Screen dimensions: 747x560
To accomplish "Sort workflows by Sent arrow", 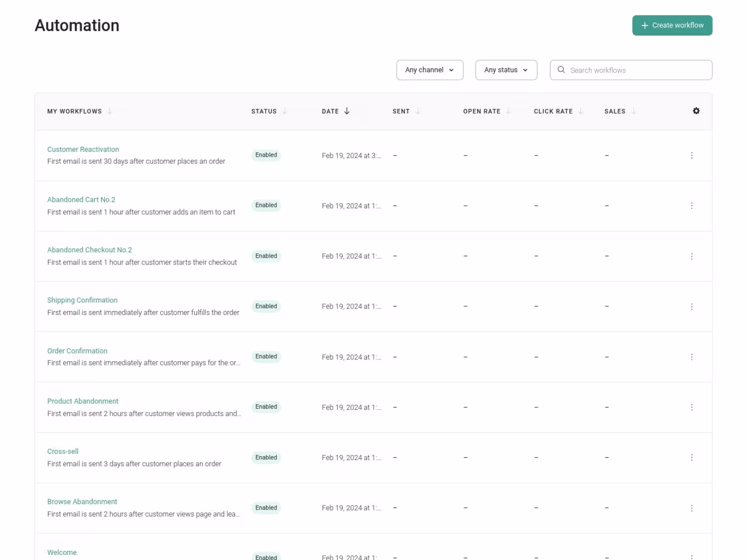I will pos(418,111).
